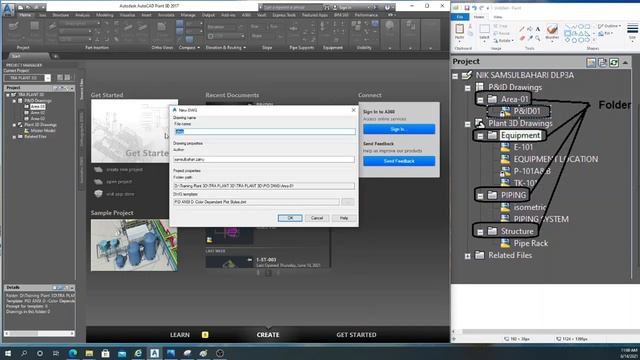Click the AutoCAD keyword search box
The height and width of the screenshot is (360, 640).
coord(291,7)
